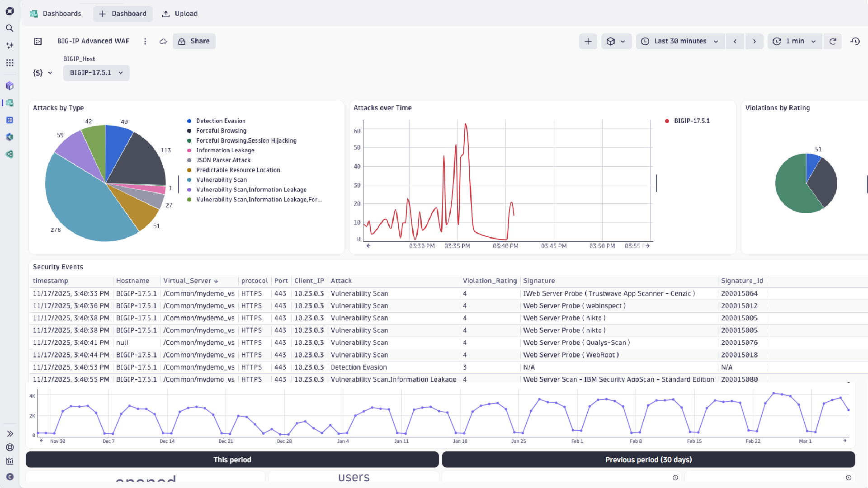The width and height of the screenshot is (868, 488).
Task: Open the BIGIP_Host variable dropdown
Action: coord(96,73)
